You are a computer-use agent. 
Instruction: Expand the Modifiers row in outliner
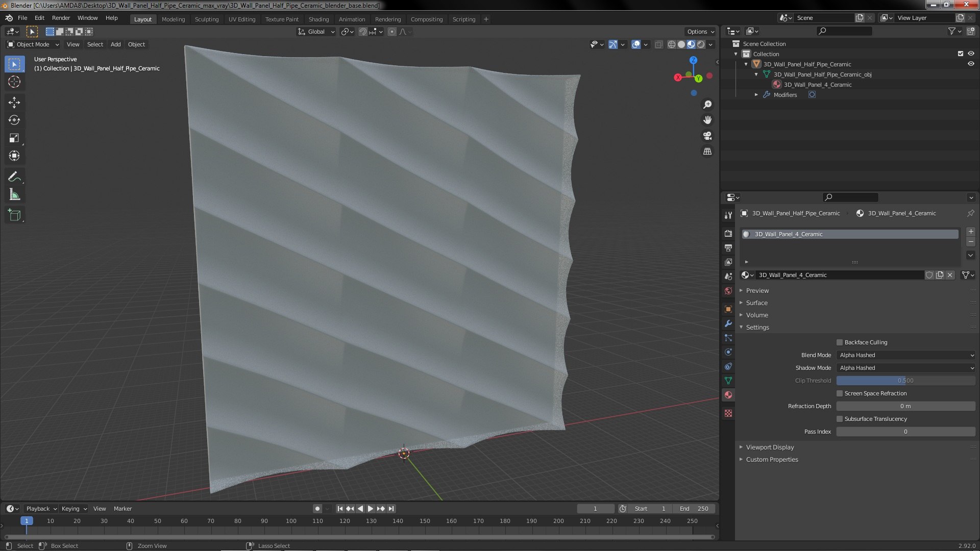coord(756,95)
